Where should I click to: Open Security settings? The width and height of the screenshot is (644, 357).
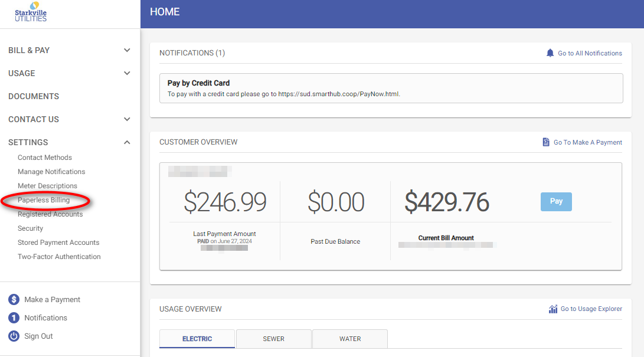30,228
